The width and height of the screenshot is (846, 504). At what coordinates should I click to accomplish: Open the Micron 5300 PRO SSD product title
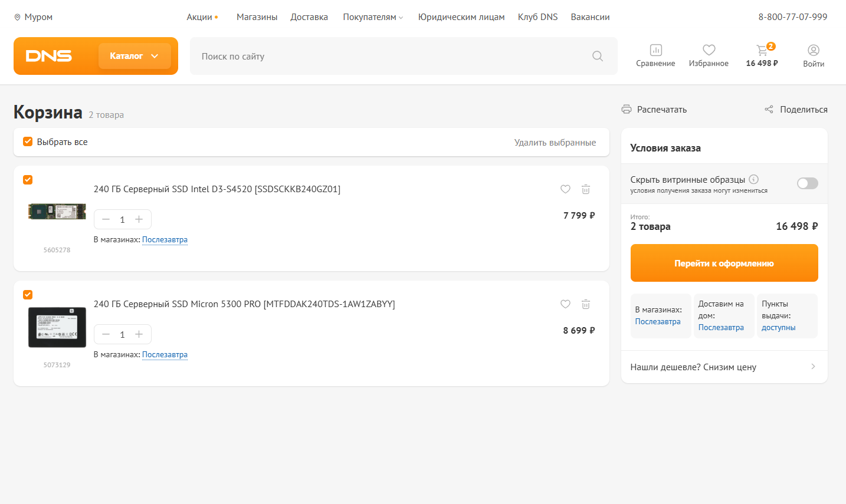[x=244, y=304]
